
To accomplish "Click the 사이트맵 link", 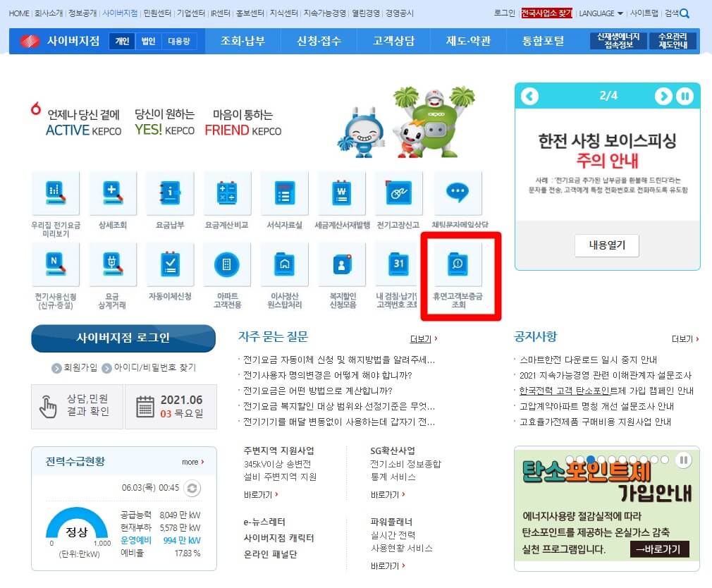I will [x=644, y=13].
